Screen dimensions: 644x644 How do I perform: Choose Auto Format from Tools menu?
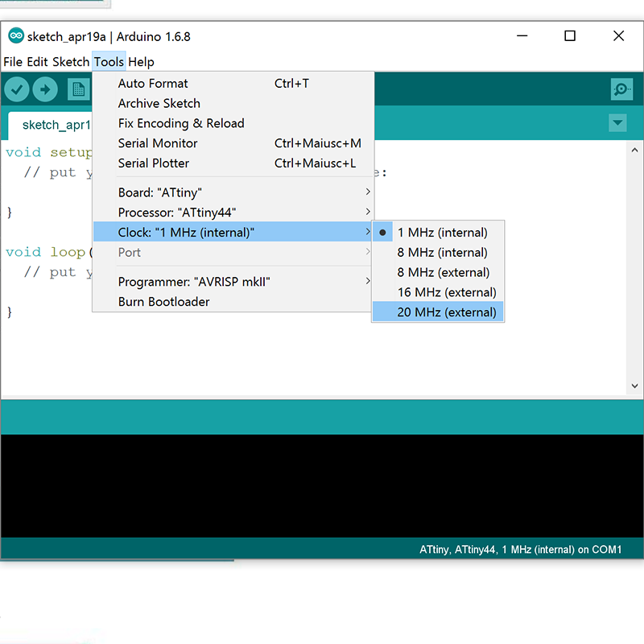(233, 84)
